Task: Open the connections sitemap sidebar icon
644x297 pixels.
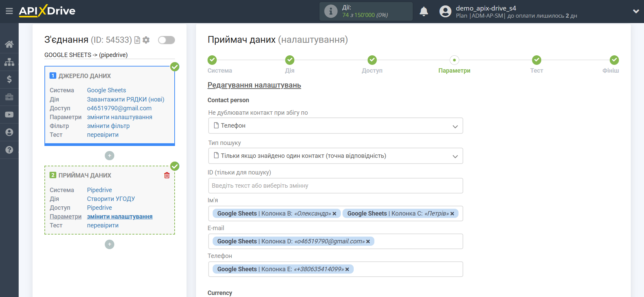Action: coord(9,62)
